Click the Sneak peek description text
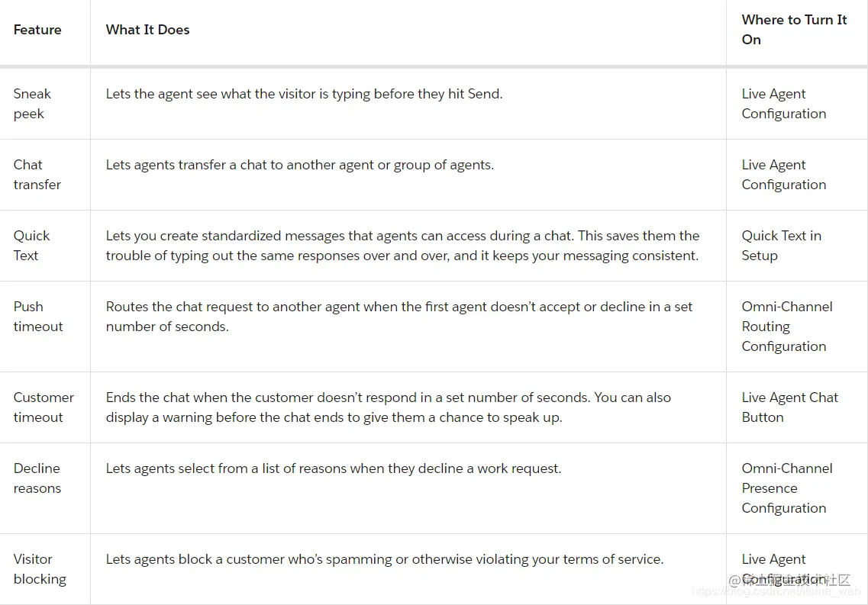The width and height of the screenshot is (868, 605). [304, 94]
